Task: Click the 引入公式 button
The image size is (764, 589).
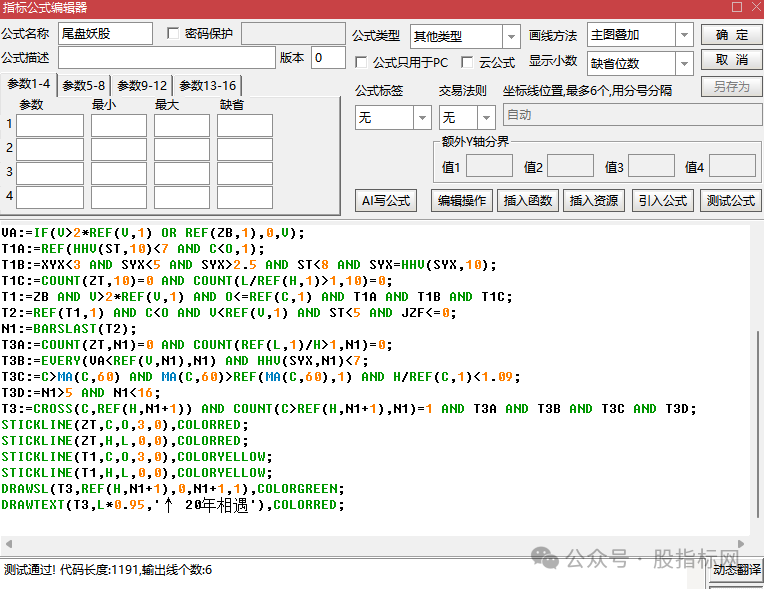Action: [663, 201]
